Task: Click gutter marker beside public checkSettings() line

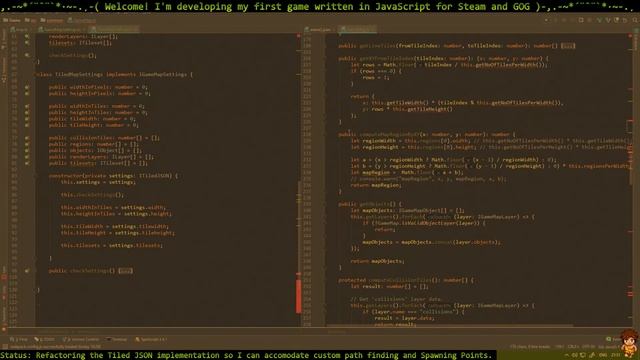Action: click(x=27, y=271)
